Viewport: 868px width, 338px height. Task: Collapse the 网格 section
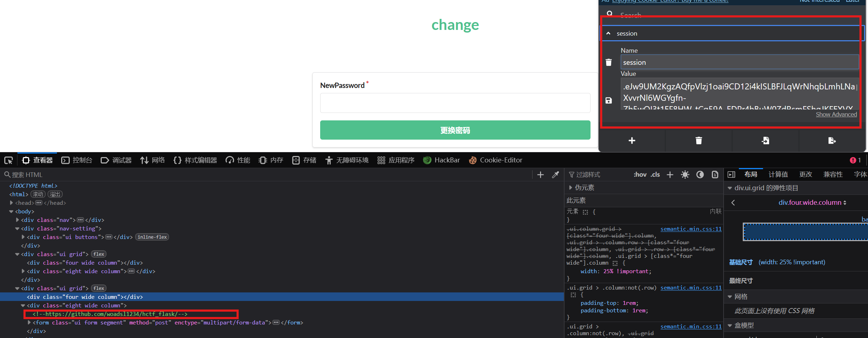tap(730, 297)
